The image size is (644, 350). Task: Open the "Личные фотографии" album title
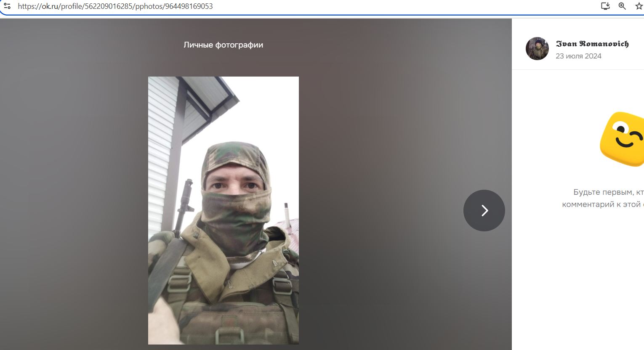223,45
